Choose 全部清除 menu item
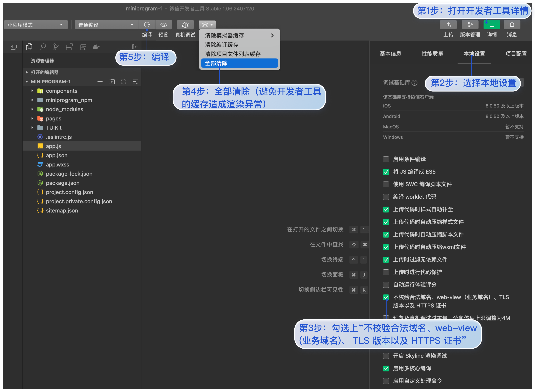Image resolution: width=535 pixels, height=392 pixels. click(239, 63)
